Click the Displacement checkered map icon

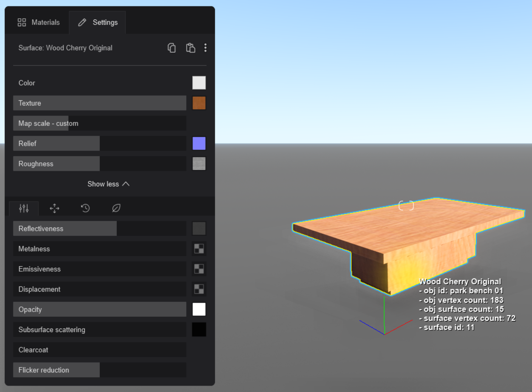[199, 290]
